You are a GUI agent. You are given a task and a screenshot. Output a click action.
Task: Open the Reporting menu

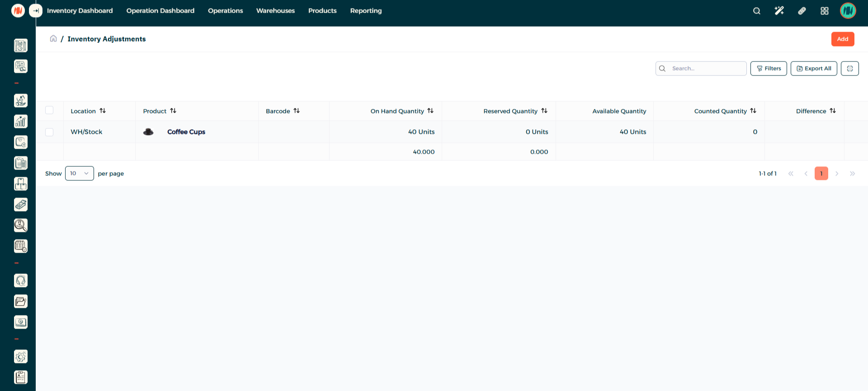[x=366, y=11]
